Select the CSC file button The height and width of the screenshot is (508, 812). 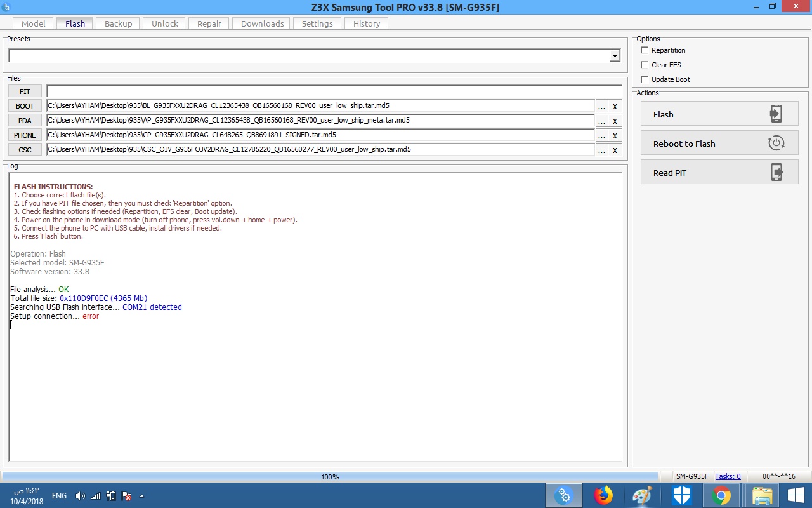coord(25,150)
